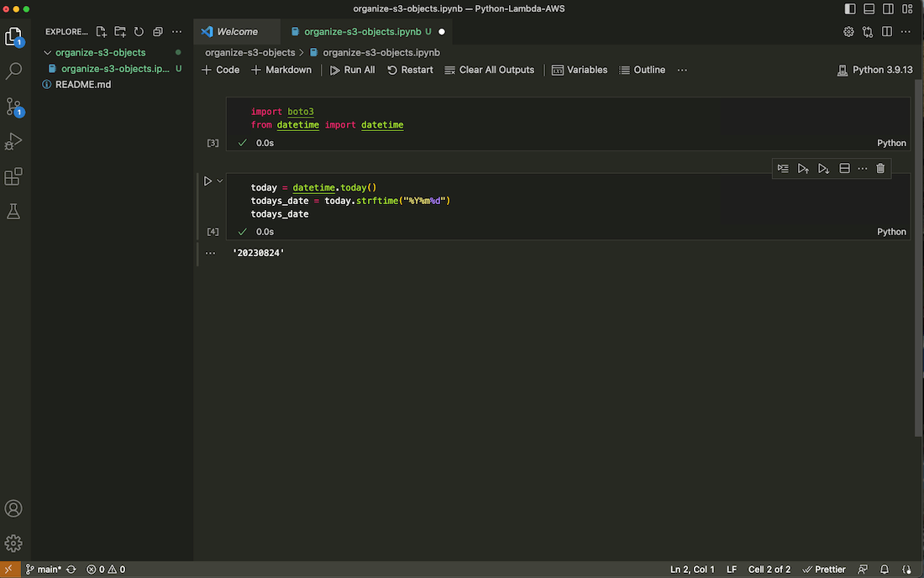The width and height of the screenshot is (924, 578).
Task: Toggle the bottom panel visibility
Action: 869,8
